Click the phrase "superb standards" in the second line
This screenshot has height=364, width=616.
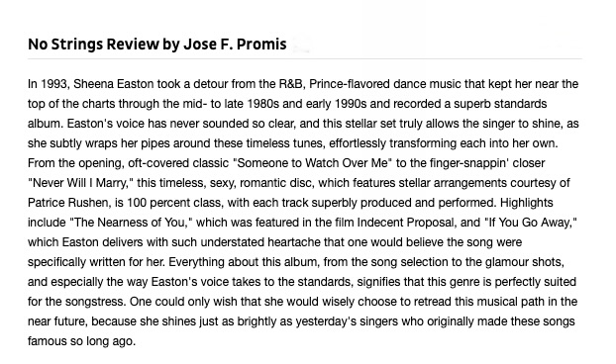(500, 104)
